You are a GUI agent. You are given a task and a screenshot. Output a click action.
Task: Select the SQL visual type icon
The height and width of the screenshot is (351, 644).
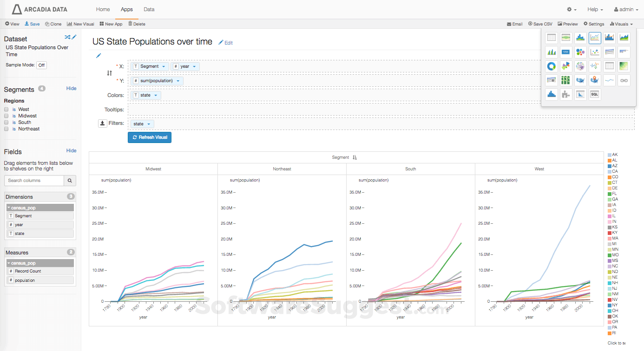594,94
